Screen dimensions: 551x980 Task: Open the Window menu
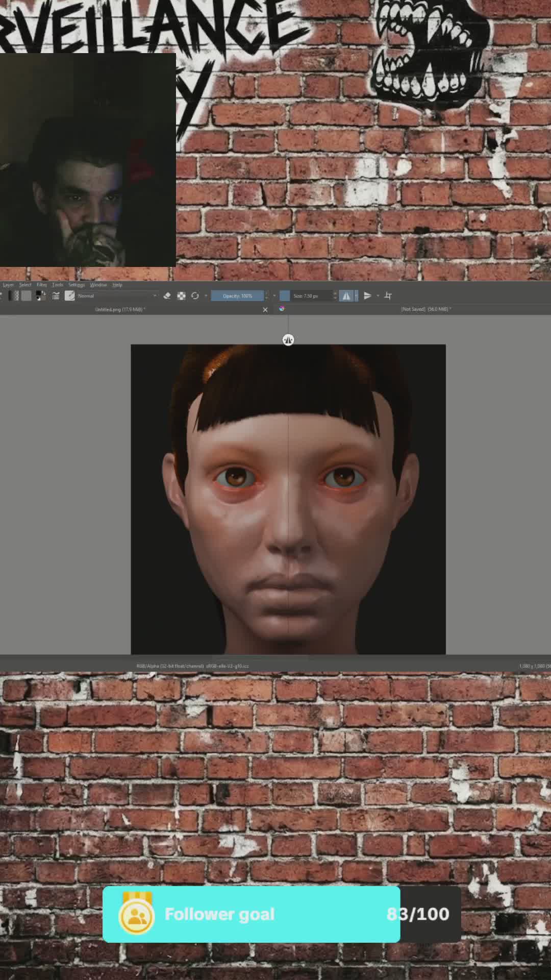pos(98,285)
